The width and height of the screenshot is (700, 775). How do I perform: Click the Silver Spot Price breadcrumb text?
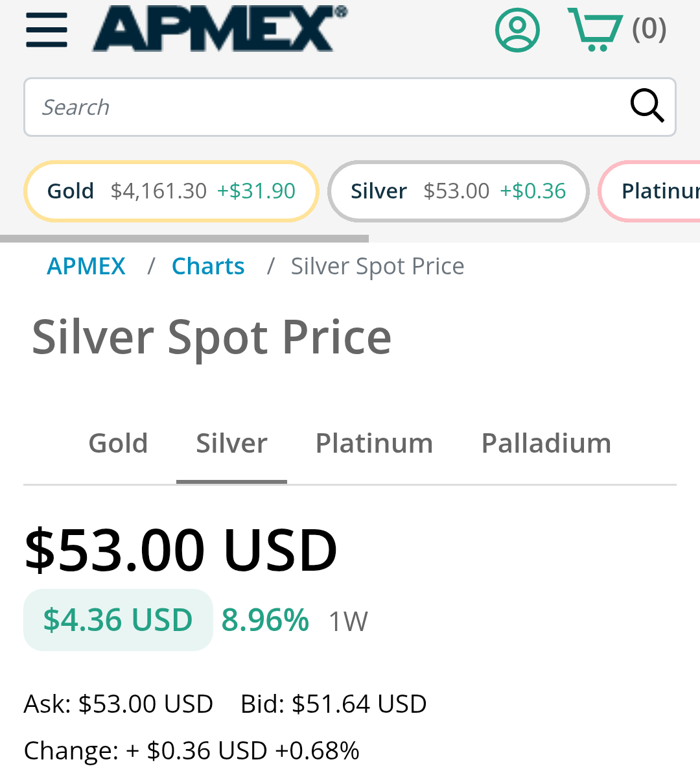coord(377,267)
